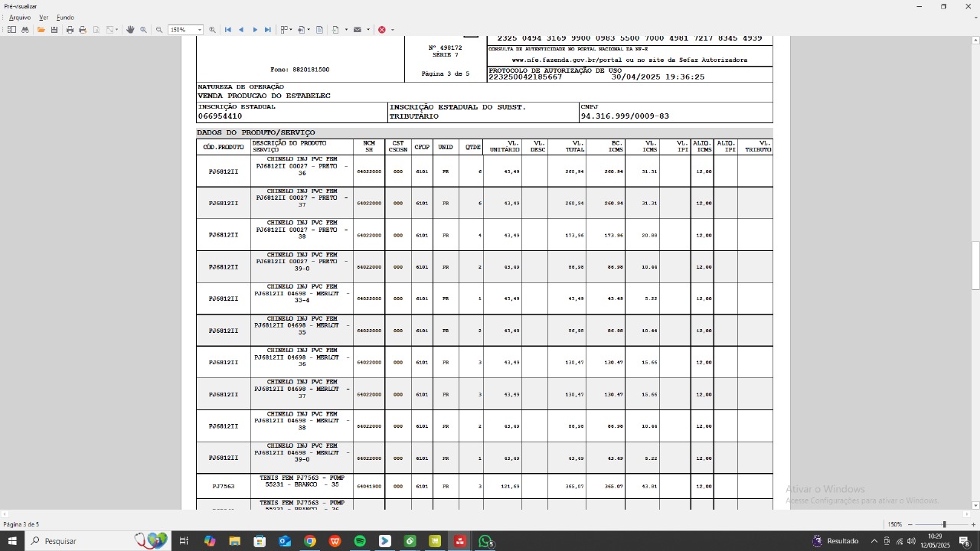Click the vertical scrollbar down arrow

point(975,505)
